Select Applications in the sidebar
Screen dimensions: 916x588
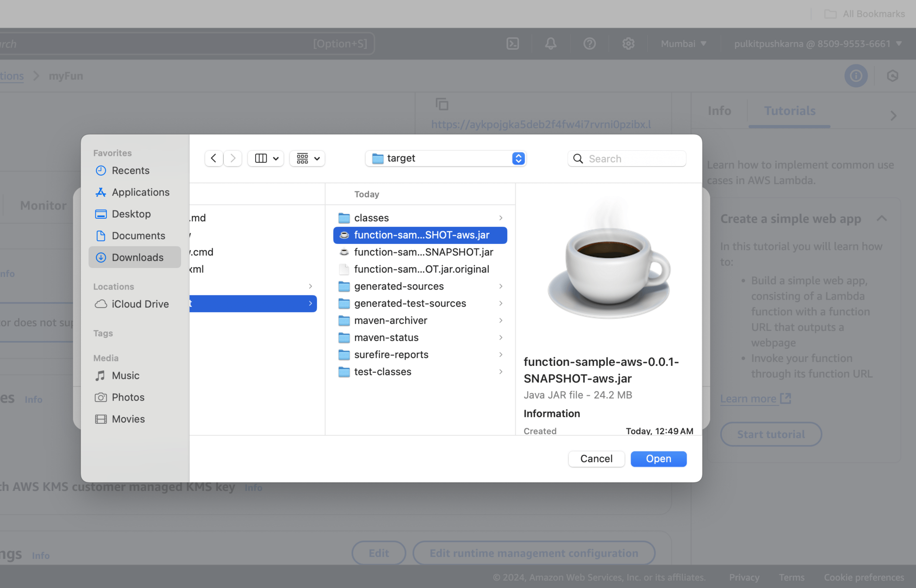pyautogui.click(x=140, y=192)
